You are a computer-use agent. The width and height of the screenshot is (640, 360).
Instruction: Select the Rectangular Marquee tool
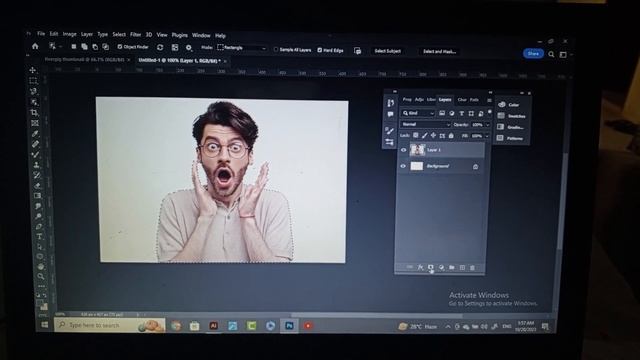[x=33, y=81]
